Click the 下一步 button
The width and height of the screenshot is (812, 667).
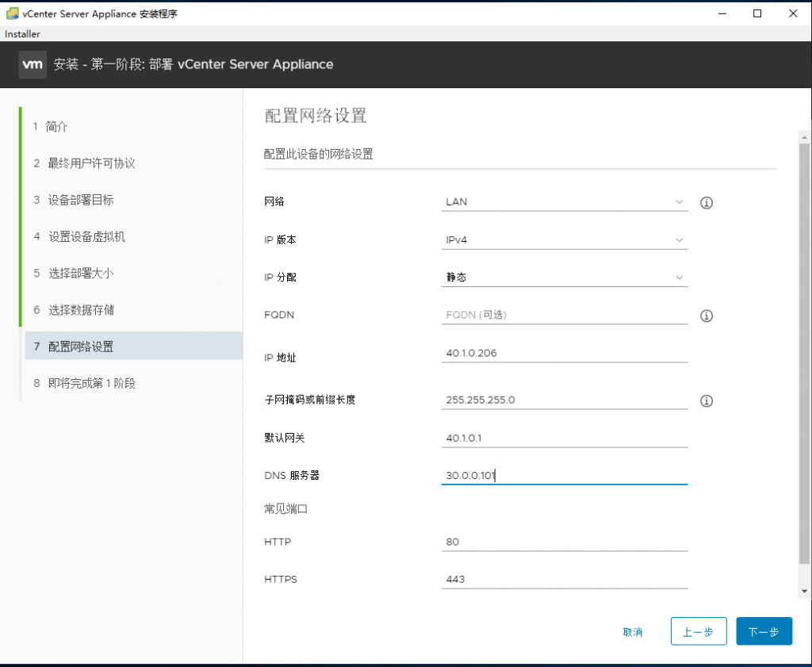tap(764, 631)
